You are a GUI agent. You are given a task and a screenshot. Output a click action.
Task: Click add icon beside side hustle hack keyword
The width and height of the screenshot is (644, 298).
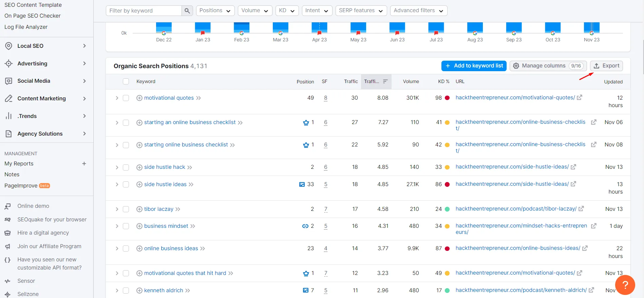click(x=139, y=167)
